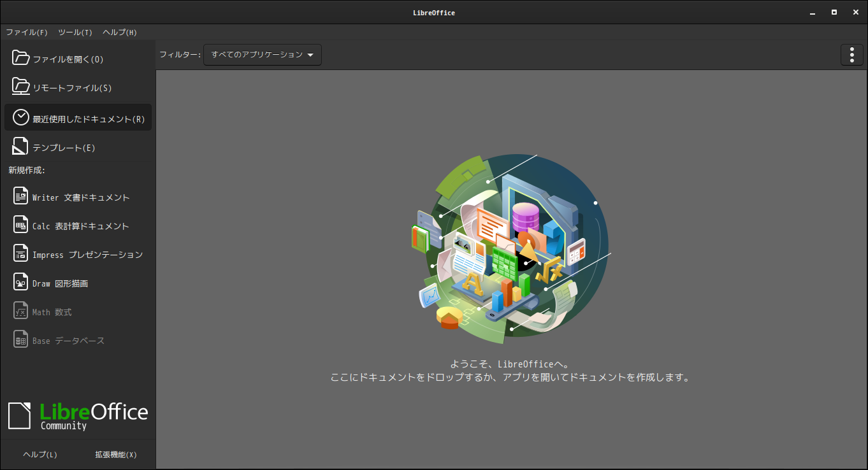Click the Calc 表計算ドキュメント label

tap(81, 226)
